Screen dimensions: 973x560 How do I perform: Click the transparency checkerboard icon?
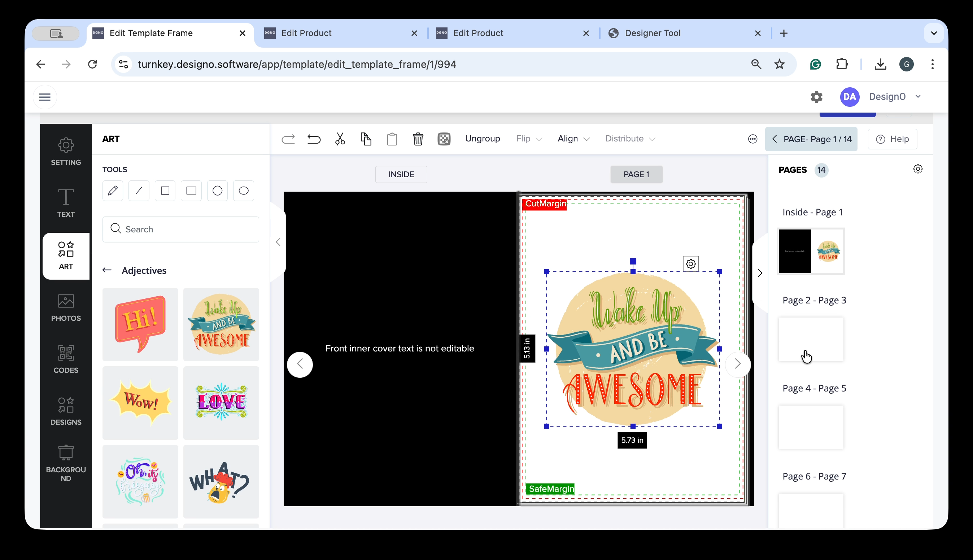[444, 139]
